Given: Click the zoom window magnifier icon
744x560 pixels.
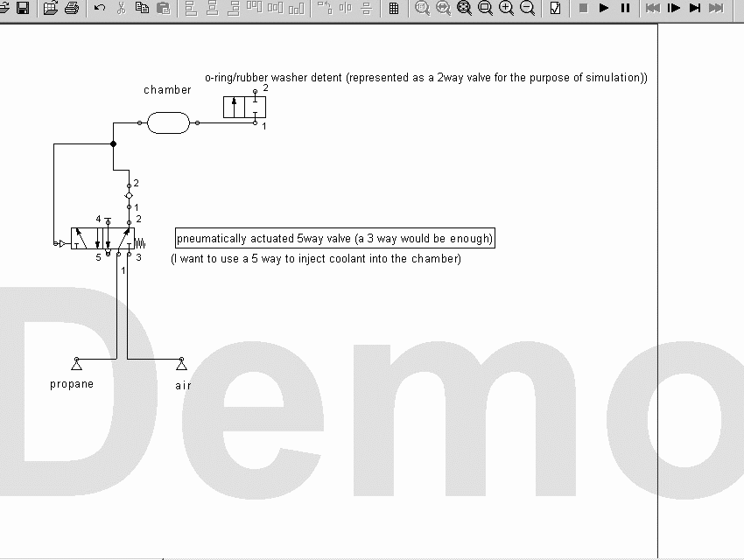Looking at the screenshot, I should 485,8.
